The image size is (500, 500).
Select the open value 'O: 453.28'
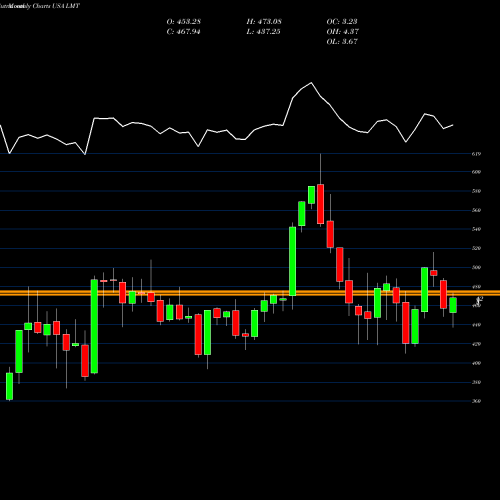[184, 22]
